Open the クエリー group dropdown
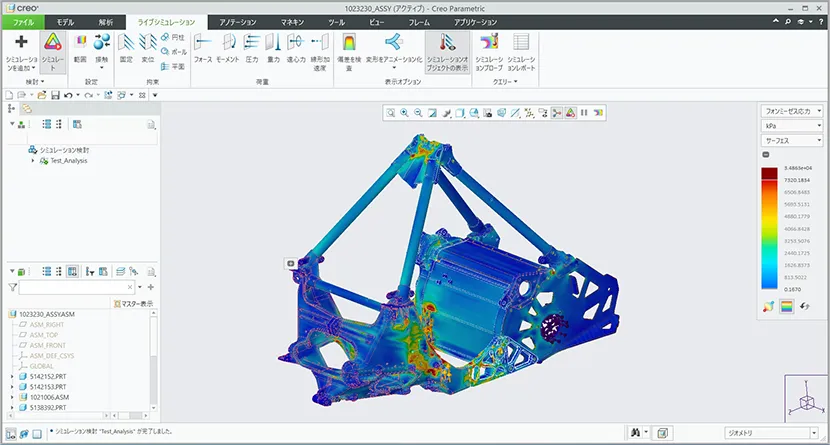Image resolution: width=830 pixels, height=445 pixels. coord(505,82)
